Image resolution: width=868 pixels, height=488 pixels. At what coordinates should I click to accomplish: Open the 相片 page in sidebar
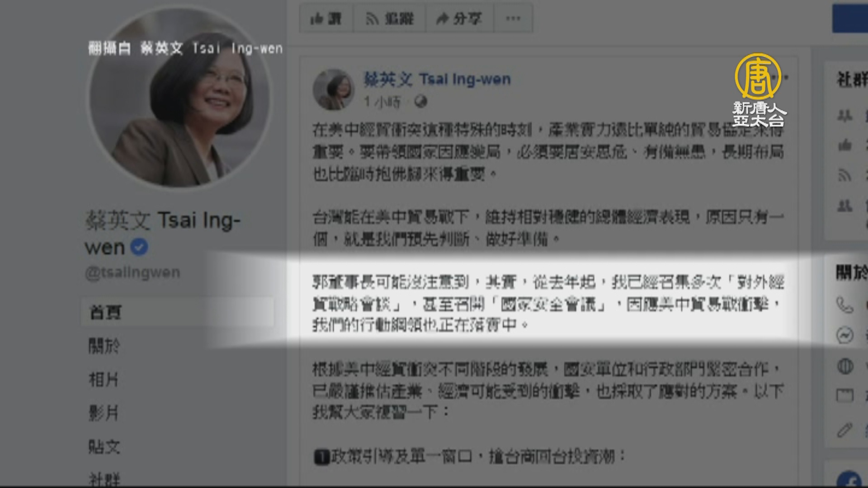[104, 380]
